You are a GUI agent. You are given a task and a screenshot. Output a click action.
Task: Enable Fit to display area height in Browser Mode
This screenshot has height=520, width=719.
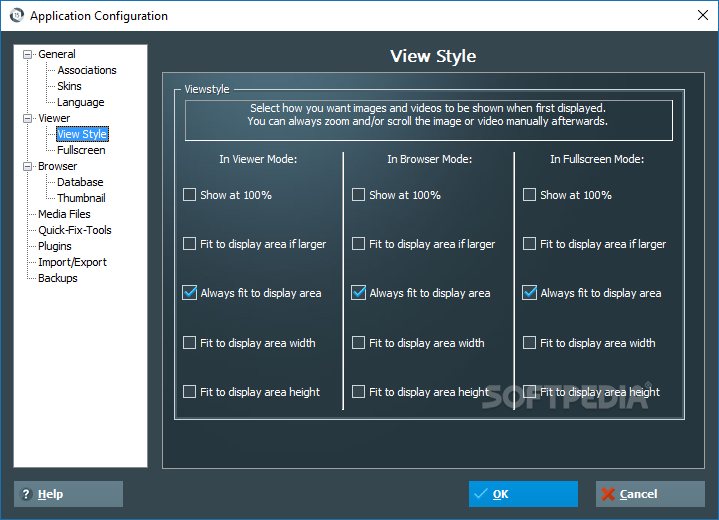359,392
